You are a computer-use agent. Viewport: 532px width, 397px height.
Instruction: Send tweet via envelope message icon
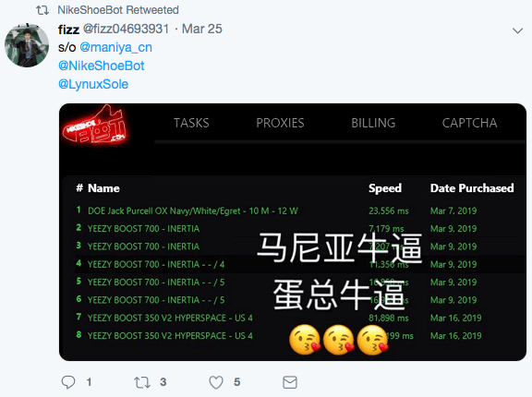[290, 382]
